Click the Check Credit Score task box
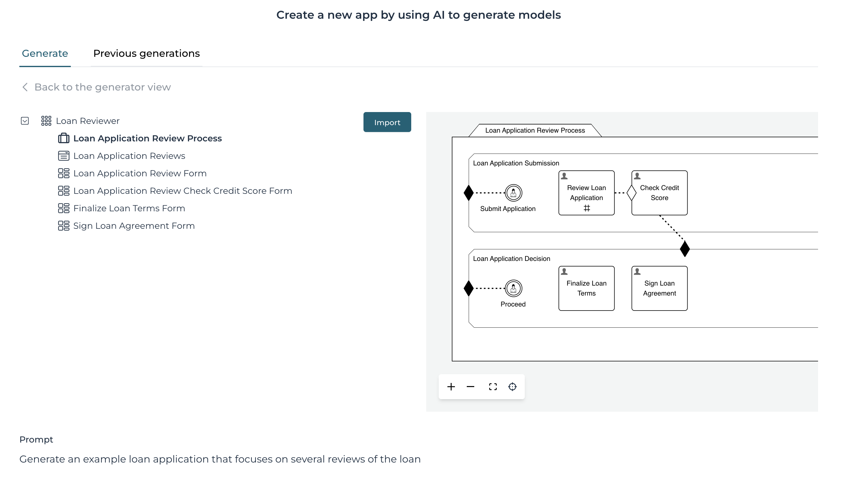Viewport: 868px width, 480px height. click(x=659, y=193)
